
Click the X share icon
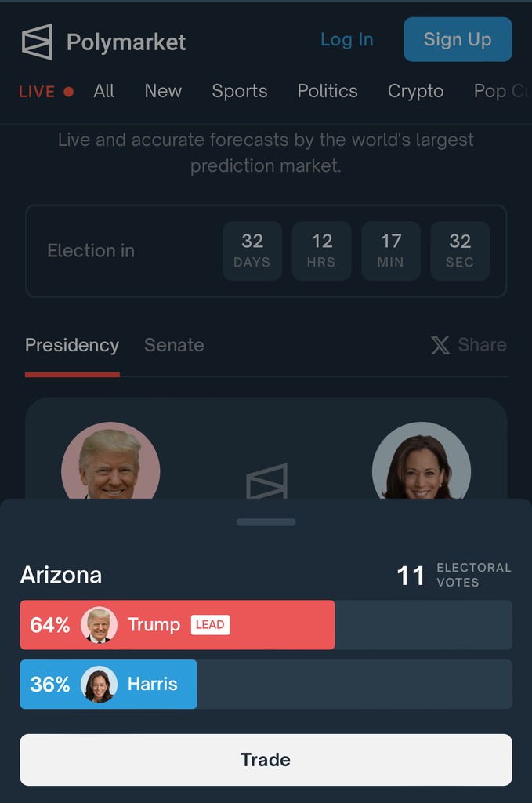coord(440,345)
